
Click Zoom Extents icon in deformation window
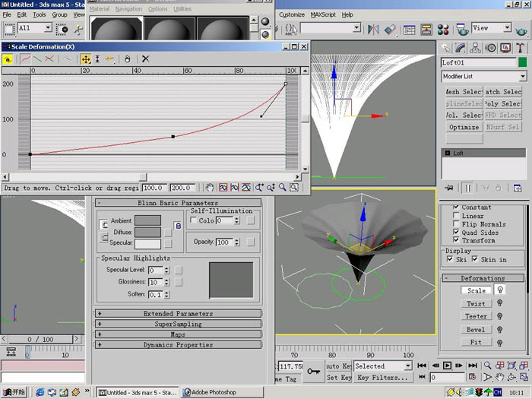pos(223,187)
